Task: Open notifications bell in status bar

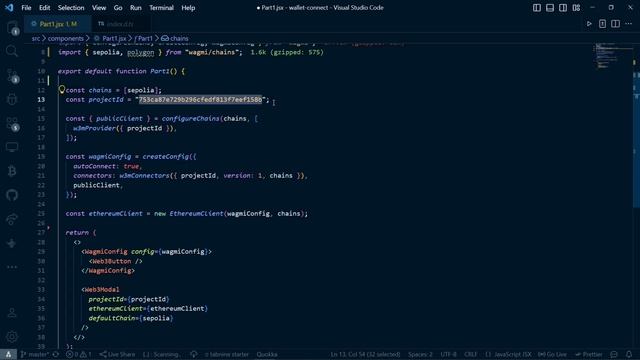Action: (x=629, y=355)
